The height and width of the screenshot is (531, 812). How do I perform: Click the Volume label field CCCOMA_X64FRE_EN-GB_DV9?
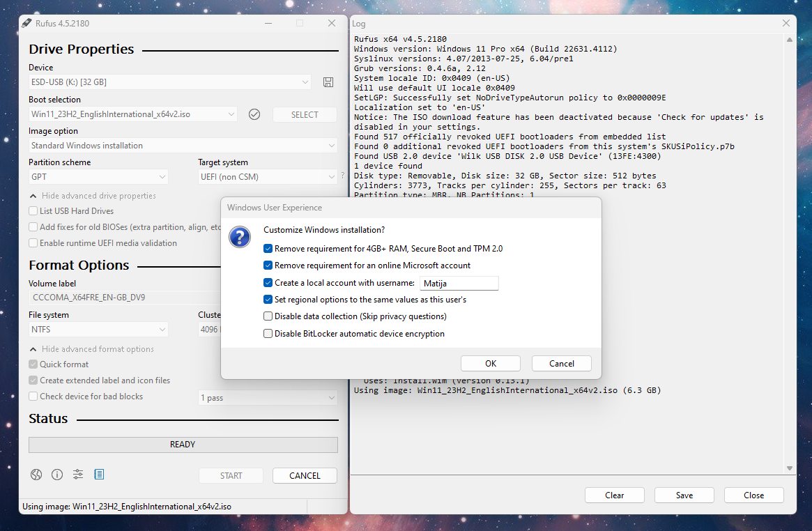click(125, 298)
